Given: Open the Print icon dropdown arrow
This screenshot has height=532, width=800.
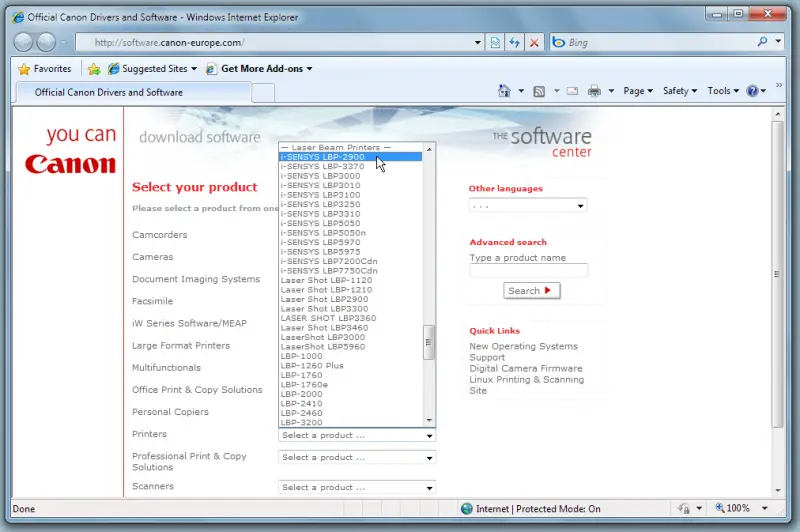Looking at the screenshot, I should click(611, 91).
